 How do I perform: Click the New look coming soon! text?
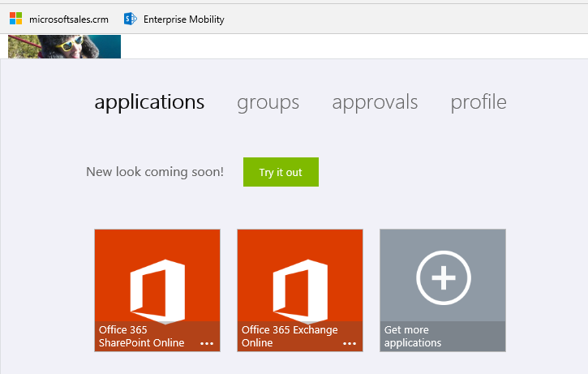point(155,172)
